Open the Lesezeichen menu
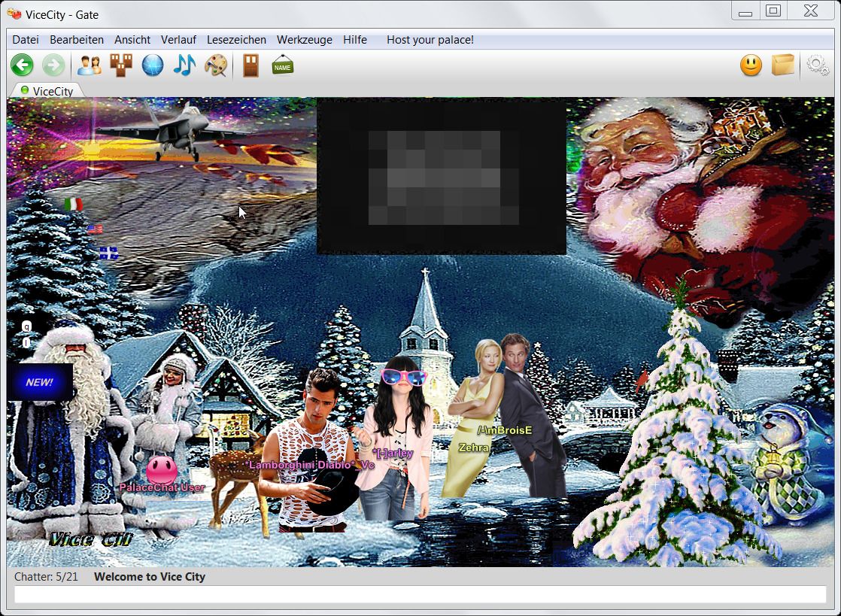The width and height of the screenshot is (841, 616). [236, 40]
